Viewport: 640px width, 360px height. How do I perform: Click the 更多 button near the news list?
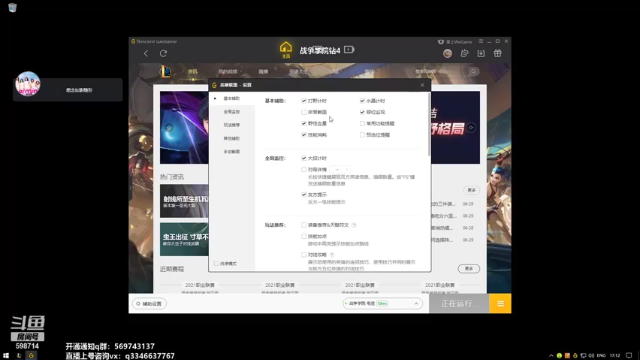tap(471, 190)
